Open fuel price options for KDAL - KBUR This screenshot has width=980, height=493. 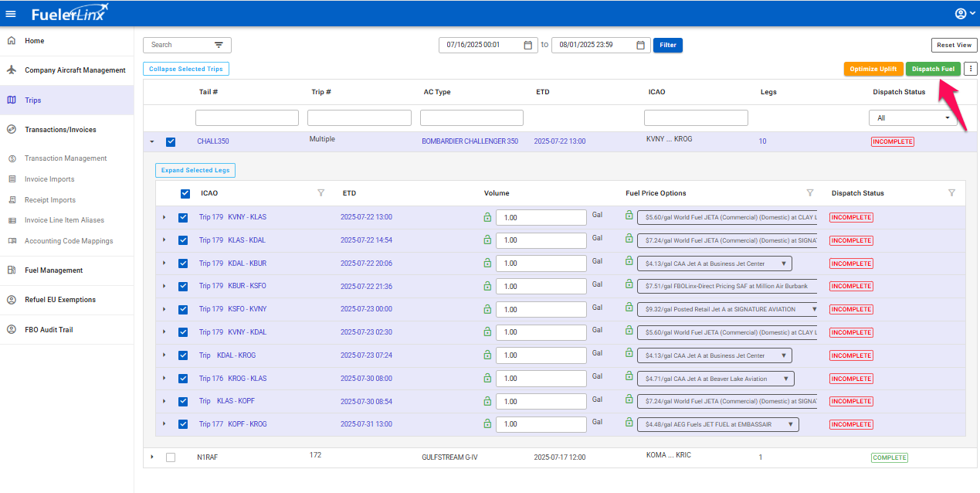click(714, 263)
